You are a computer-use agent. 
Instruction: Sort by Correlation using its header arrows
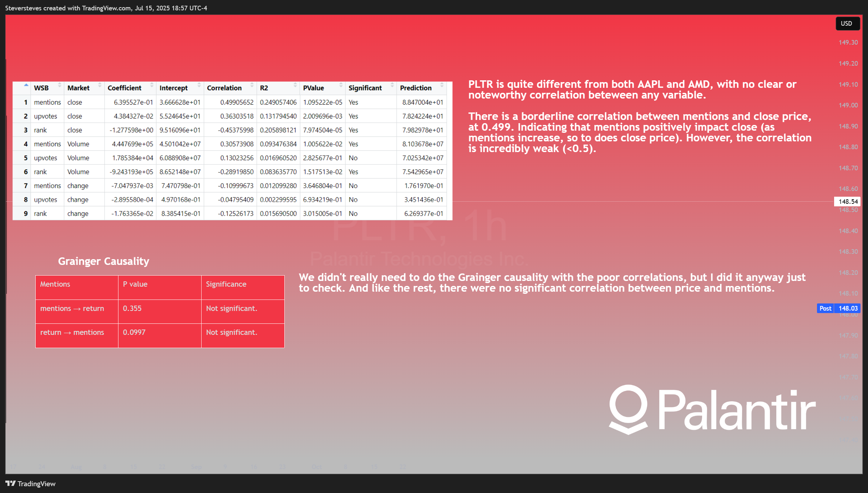252,85
